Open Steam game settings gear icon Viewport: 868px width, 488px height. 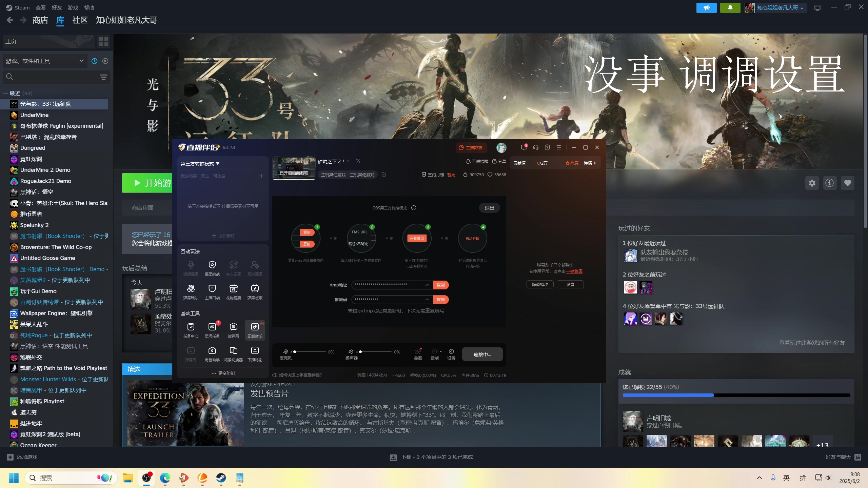coord(812,183)
